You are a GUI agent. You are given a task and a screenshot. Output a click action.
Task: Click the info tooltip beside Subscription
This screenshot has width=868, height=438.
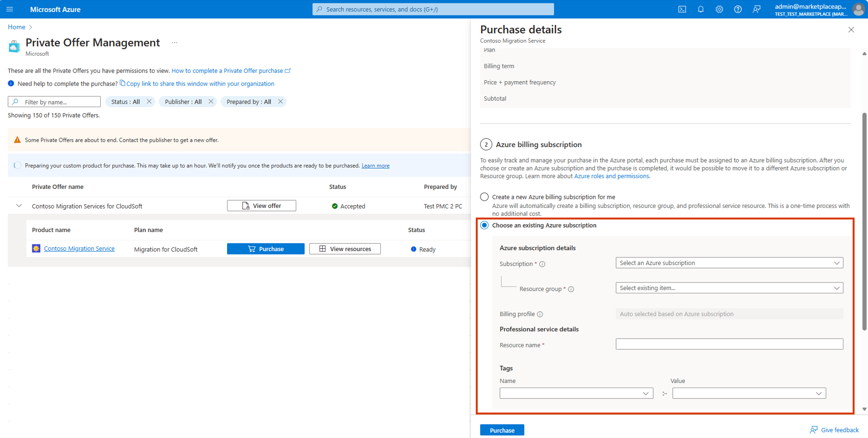(x=542, y=264)
